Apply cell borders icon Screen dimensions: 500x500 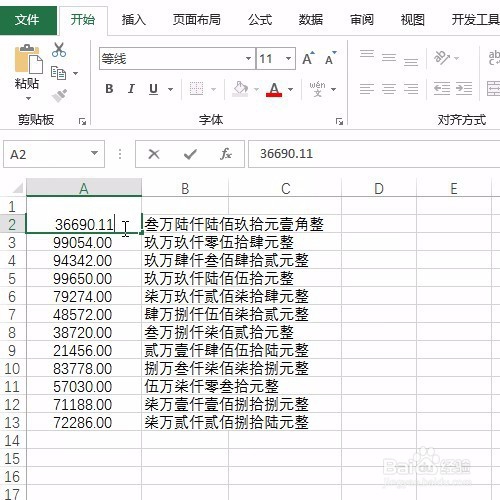coord(196,89)
